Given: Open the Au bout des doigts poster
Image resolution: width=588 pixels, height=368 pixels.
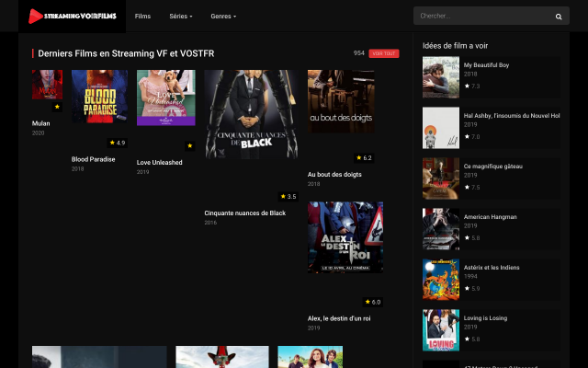Looking at the screenshot, I should click(x=341, y=101).
